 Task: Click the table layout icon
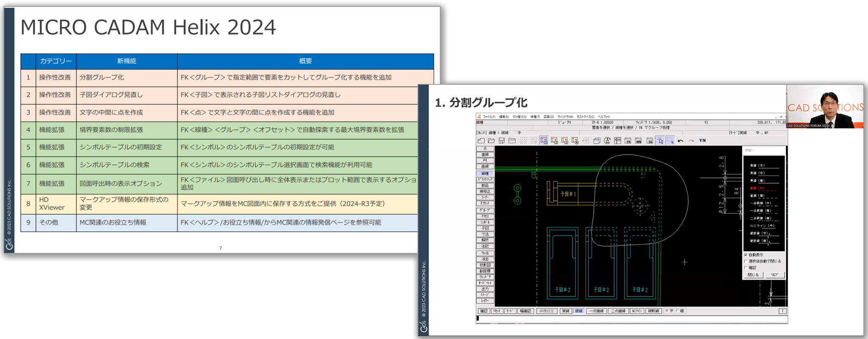618,141
